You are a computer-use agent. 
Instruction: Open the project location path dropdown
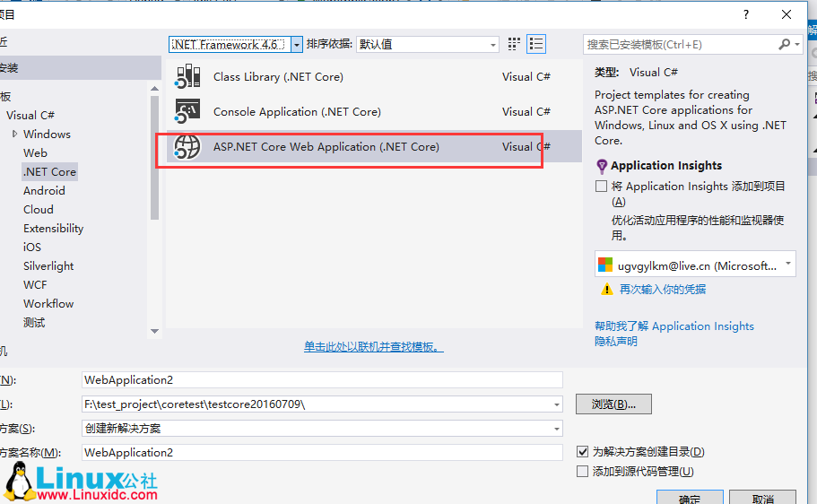pos(557,404)
